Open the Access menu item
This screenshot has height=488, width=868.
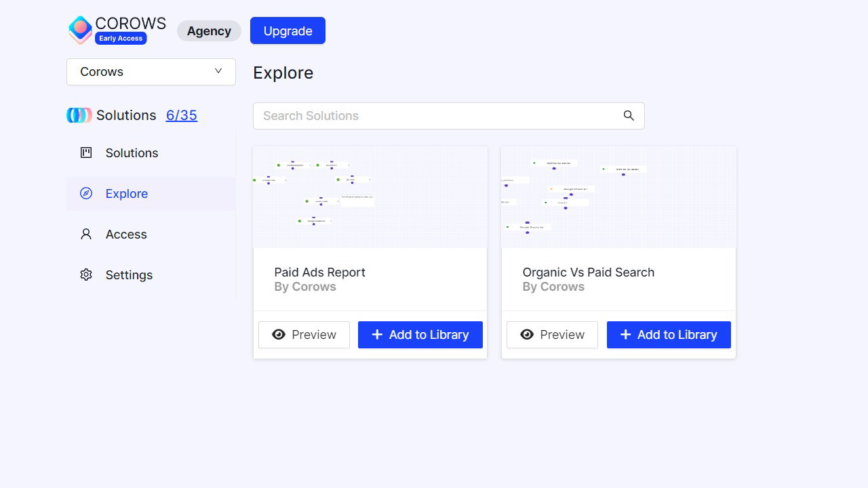point(126,235)
